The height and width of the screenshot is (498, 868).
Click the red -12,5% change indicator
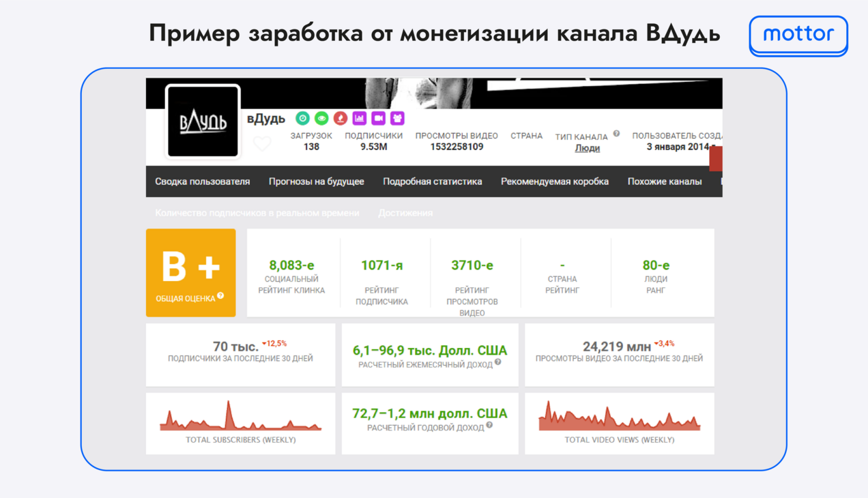coord(275,344)
